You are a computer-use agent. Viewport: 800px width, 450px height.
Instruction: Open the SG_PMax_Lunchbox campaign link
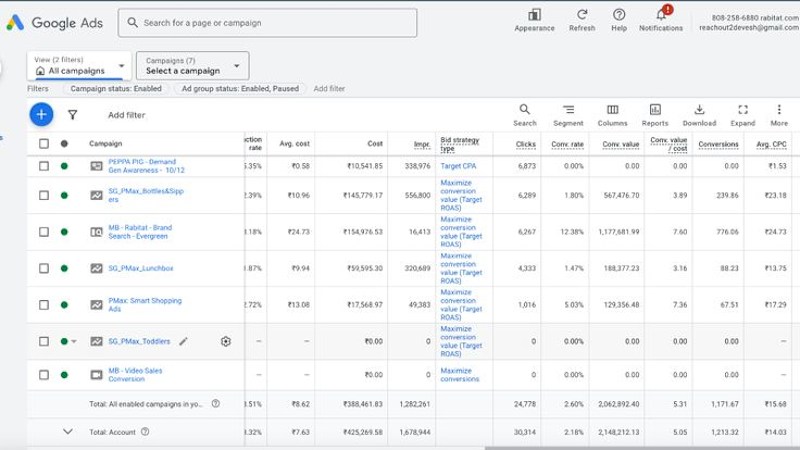coord(141,268)
